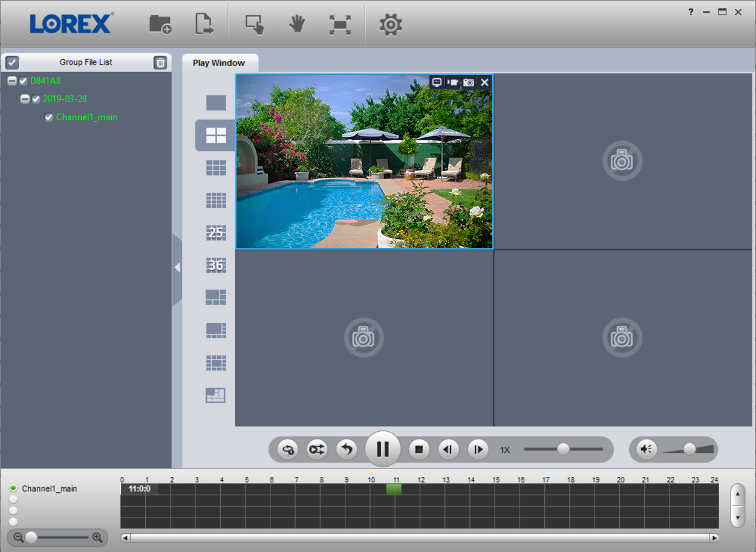Viewport: 756px width, 552px height.
Task: Collapse the D841A8 tree node
Action: (x=12, y=81)
